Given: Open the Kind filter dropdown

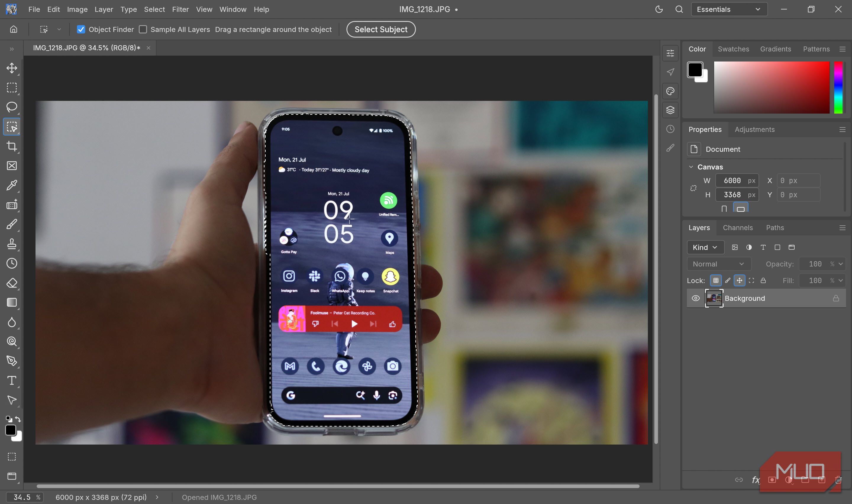Looking at the screenshot, I should [705, 247].
